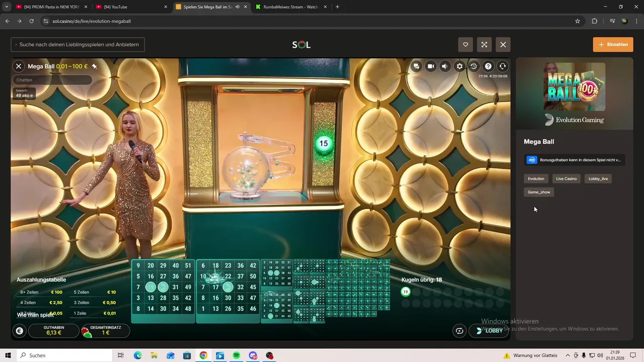The width and height of the screenshot is (644, 362).
Task: Open Microsoft Store from taskbar
Action: click(187, 355)
